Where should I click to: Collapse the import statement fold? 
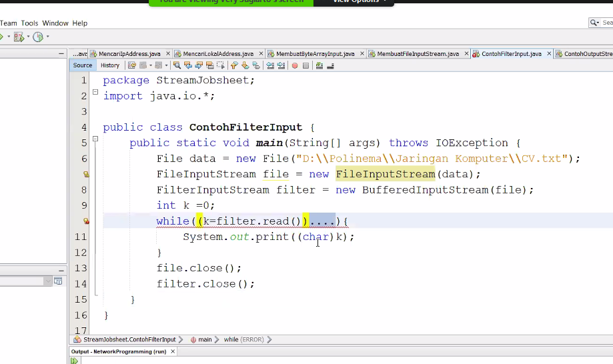95,93
